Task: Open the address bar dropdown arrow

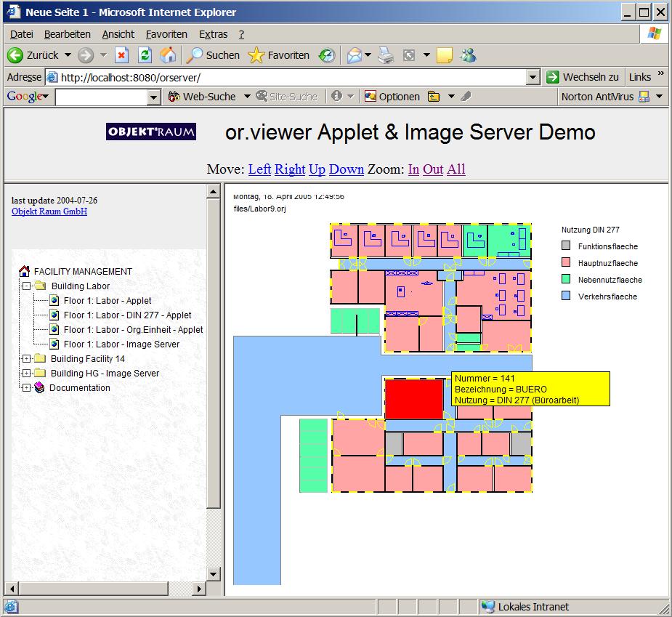Action: 533,77
